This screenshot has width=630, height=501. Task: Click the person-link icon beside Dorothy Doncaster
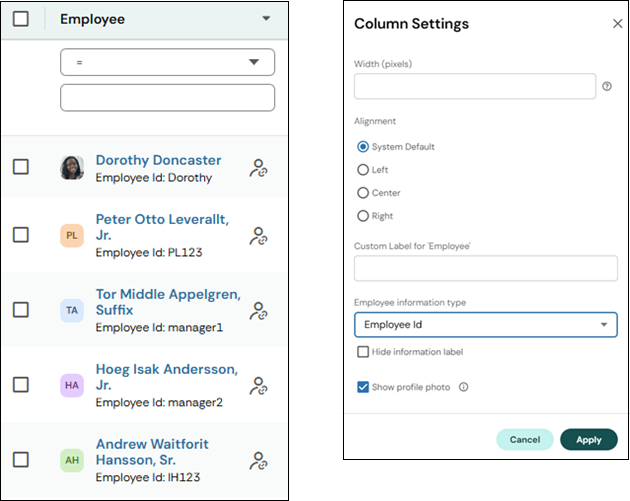pos(258,168)
